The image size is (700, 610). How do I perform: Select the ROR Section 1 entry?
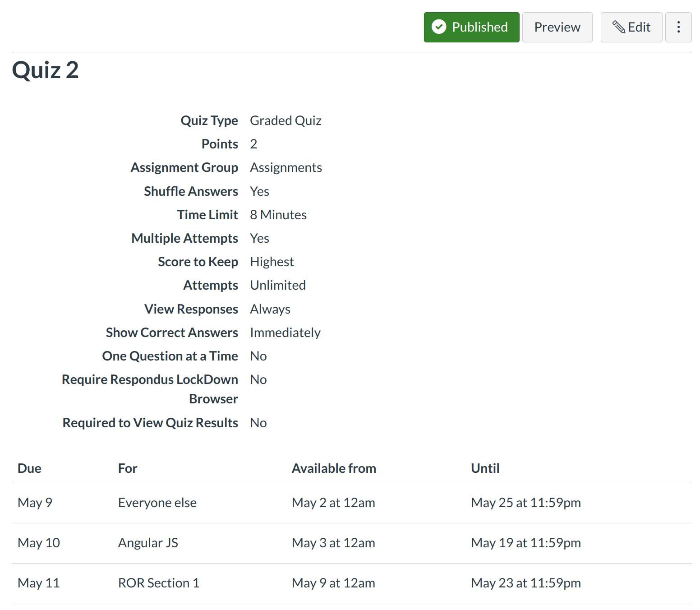click(158, 583)
